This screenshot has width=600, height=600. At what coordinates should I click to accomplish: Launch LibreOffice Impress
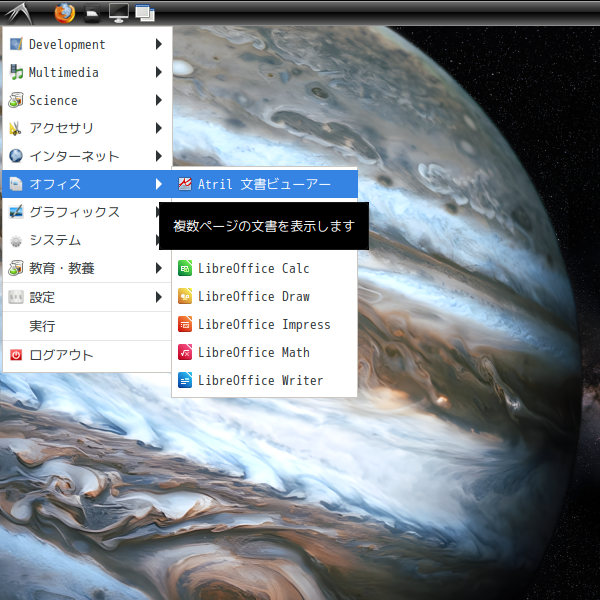tap(264, 324)
